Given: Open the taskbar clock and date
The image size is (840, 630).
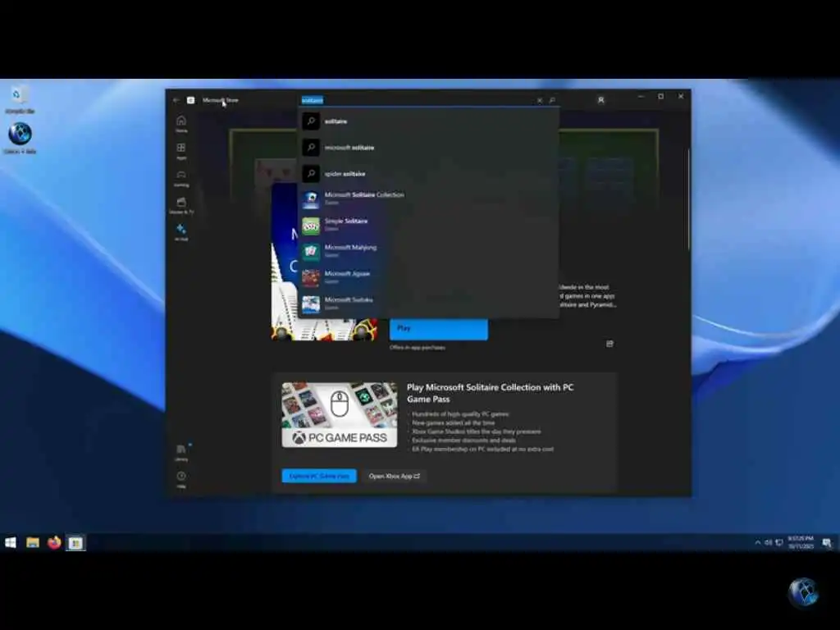Looking at the screenshot, I should pyautogui.click(x=801, y=542).
